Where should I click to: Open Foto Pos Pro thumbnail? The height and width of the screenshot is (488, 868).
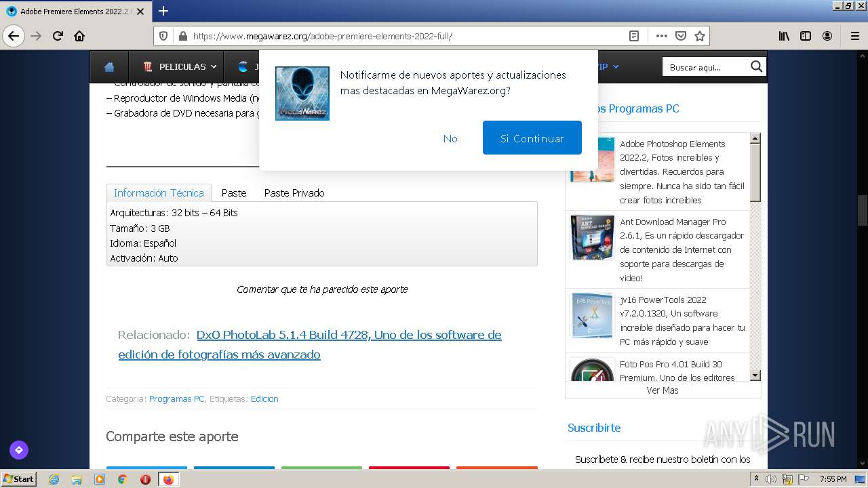tap(592, 371)
